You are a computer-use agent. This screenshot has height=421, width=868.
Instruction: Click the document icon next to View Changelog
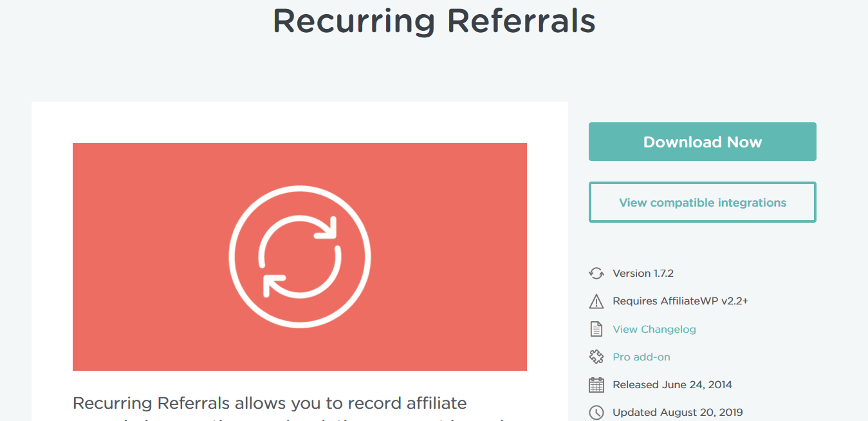pos(596,329)
